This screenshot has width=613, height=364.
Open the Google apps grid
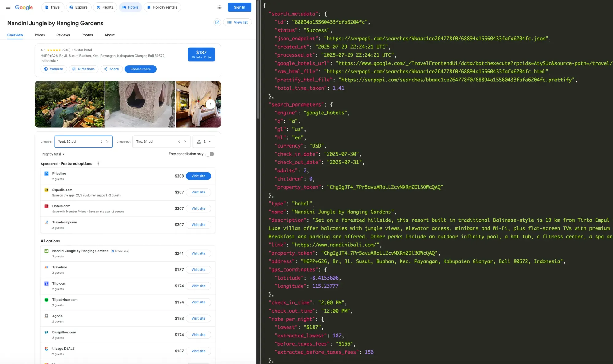pos(219,7)
